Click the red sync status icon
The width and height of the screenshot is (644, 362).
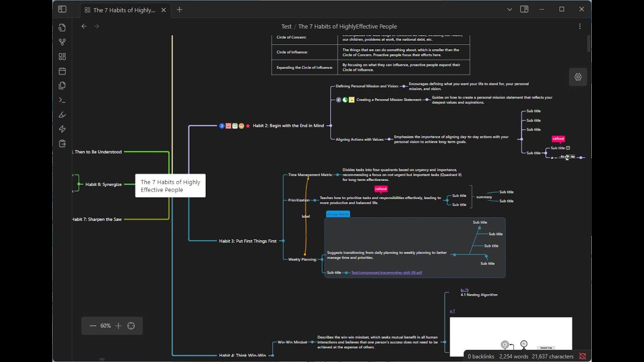(583, 356)
